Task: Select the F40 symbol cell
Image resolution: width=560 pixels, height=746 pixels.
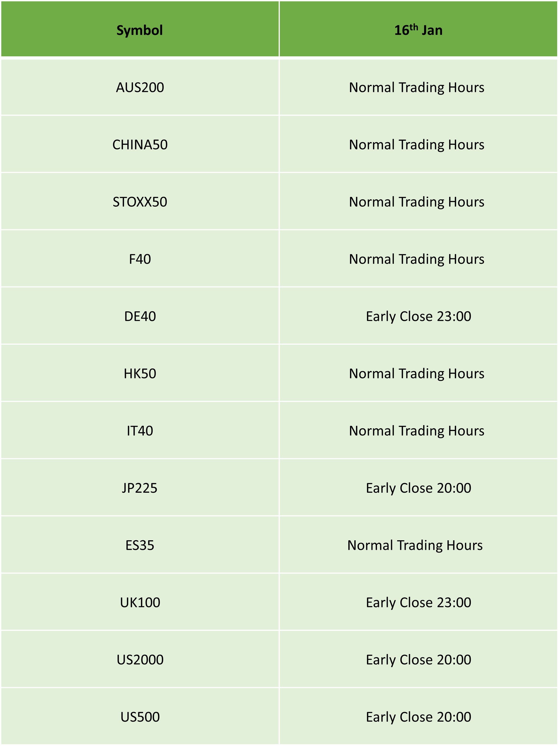Action: pos(140,259)
